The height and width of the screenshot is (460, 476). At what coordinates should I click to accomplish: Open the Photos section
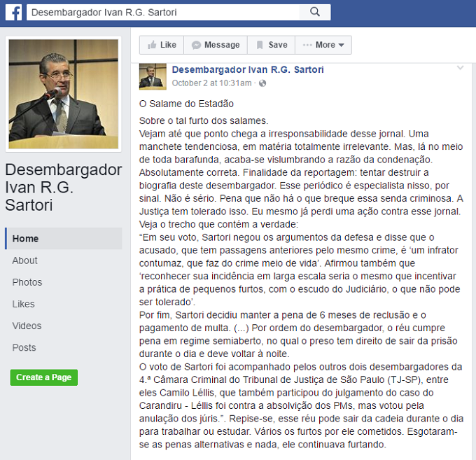point(27,282)
